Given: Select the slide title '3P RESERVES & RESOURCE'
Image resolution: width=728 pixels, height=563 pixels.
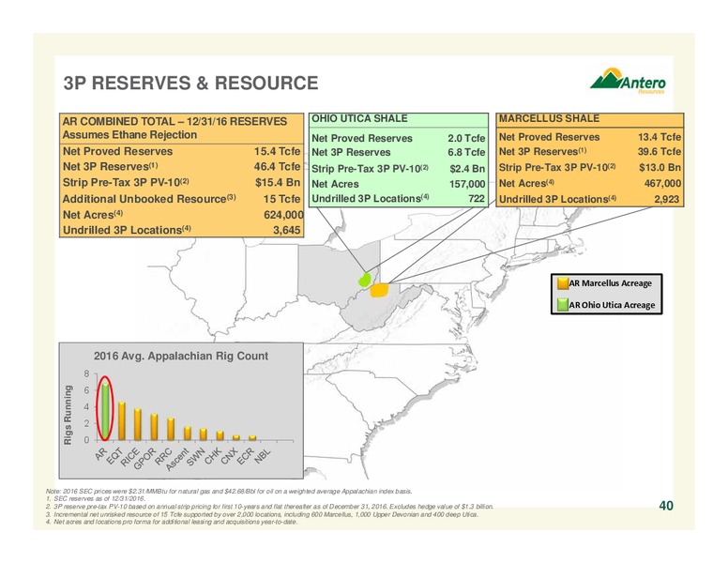Looking at the screenshot, I should (190, 84).
